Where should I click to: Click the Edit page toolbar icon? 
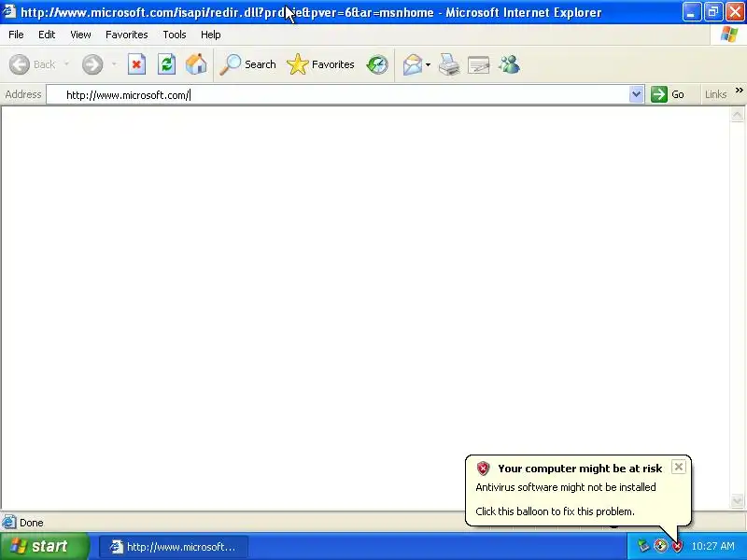(x=479, y=64)
